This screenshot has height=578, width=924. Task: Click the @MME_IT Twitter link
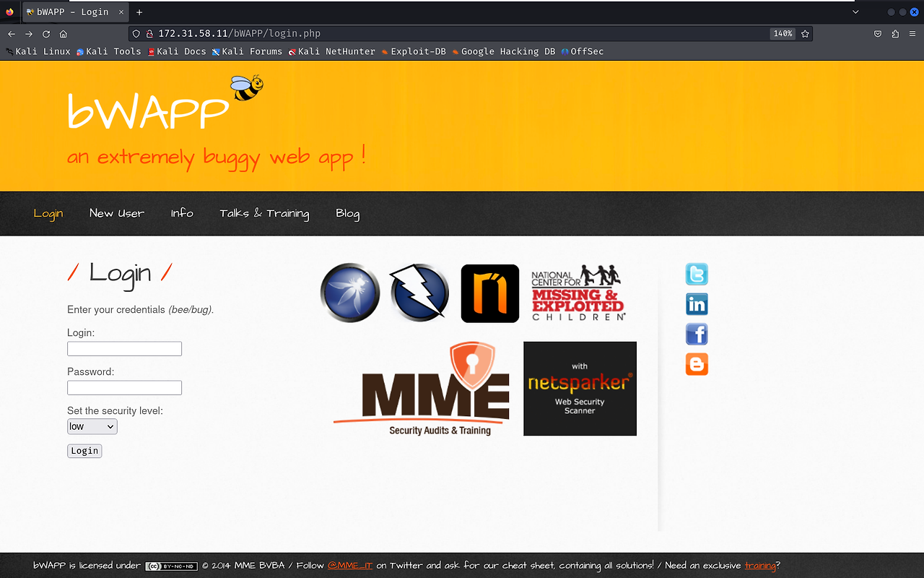click(350, 566)
